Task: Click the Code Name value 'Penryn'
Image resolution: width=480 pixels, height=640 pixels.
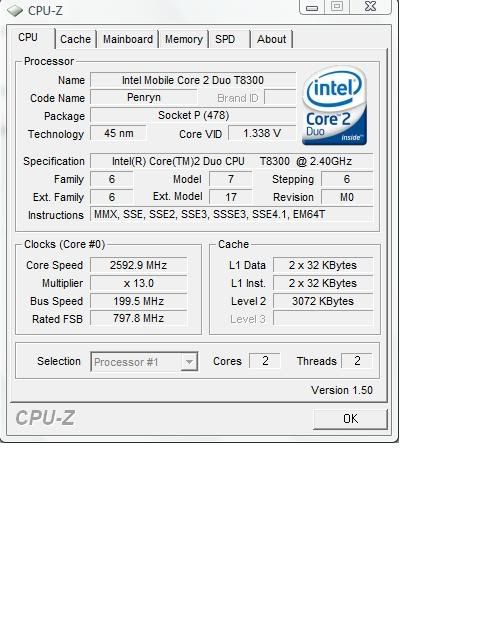Action: click(144, 98)
